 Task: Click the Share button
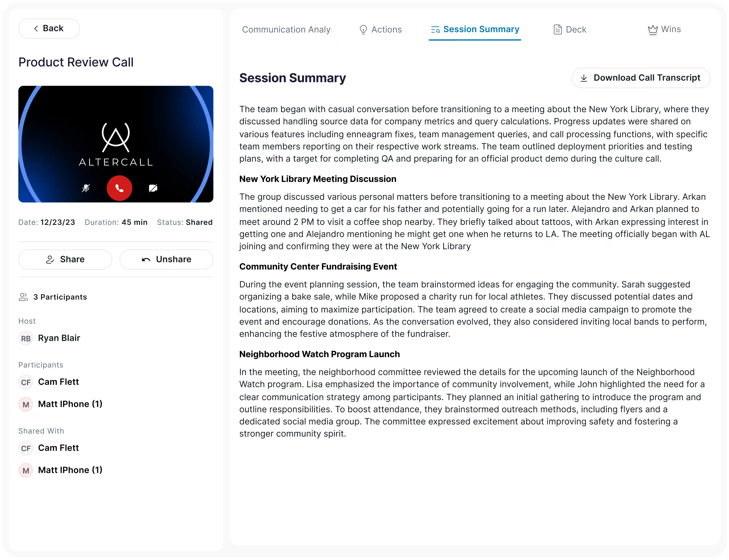[65, 259]
